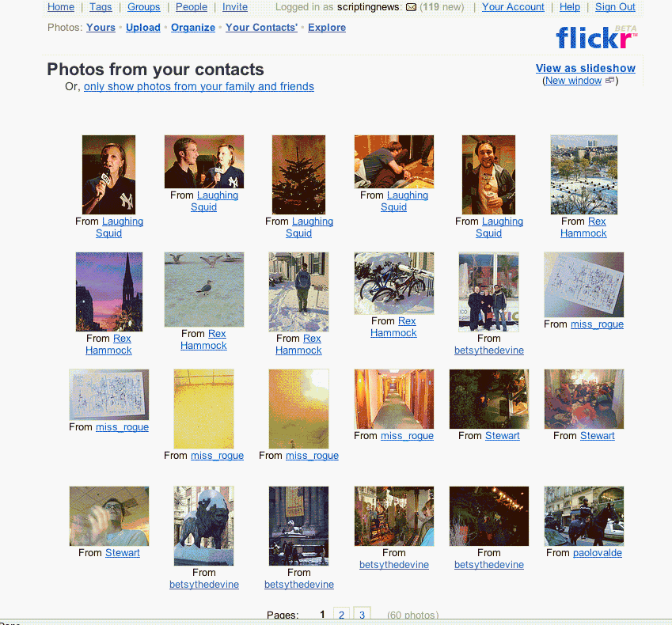672x625 pixels.
Task: Go to page 3 of photos
Action: (363, 614)
